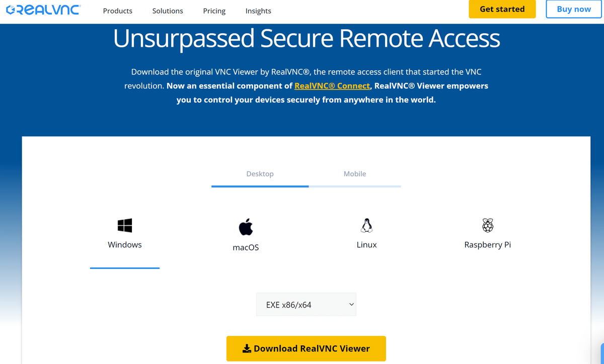
Task: Open the Products menu
Action: pyautogui.click(x=118, y=11)
